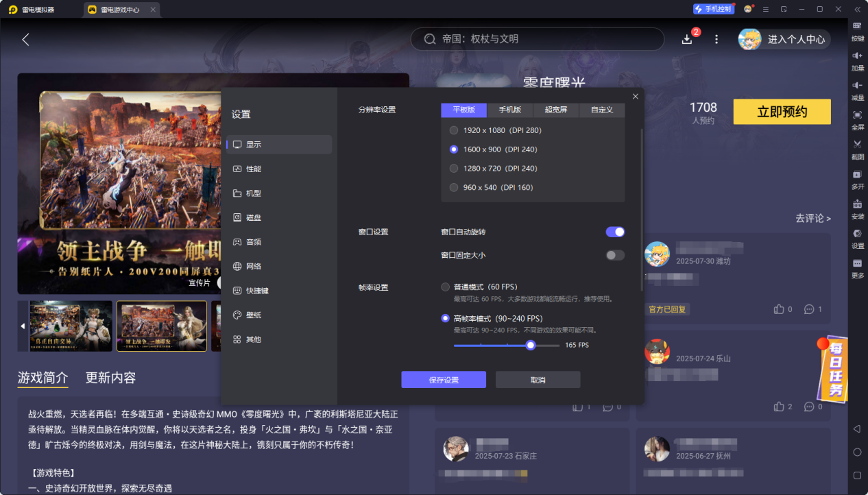The width and height of the screenshot is (868, 495).
Task: Open 性能 settings category
Action: pyautogui.click(x=279, y=169)
